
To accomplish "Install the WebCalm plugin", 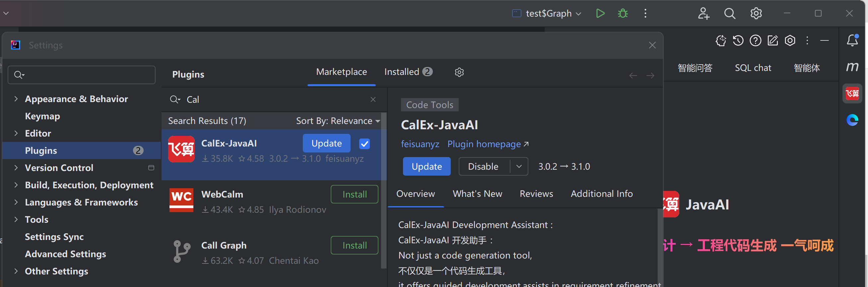I will (354, 194).
